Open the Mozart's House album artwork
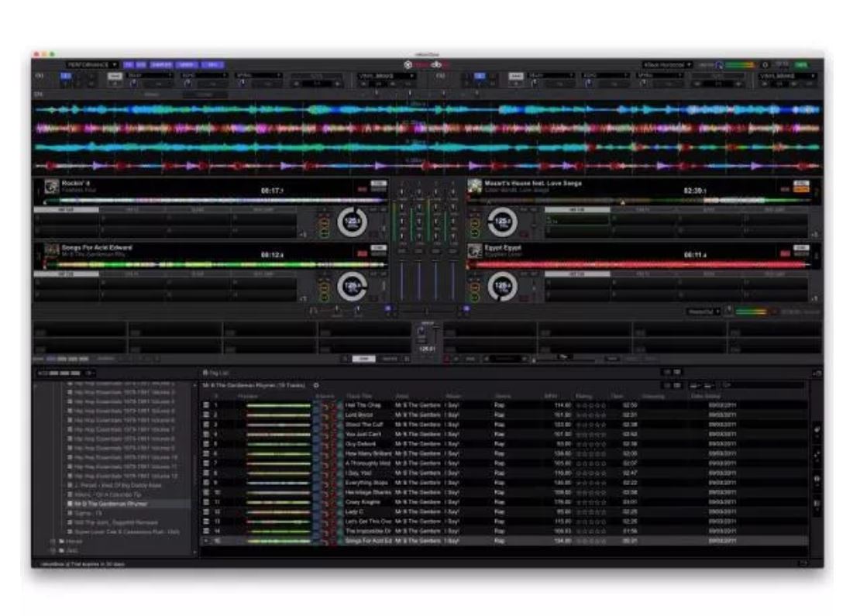The width and height of the screenshot is (860, 616). point(474,187)
